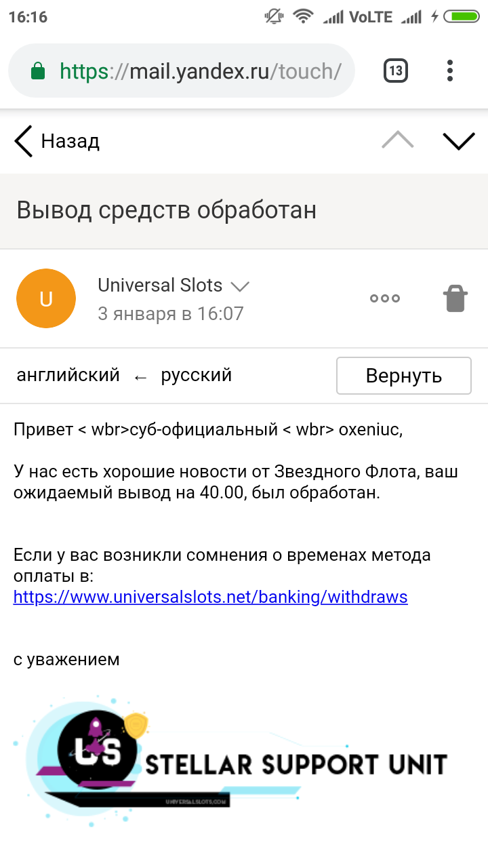Select the target language русский

pos(196,375)
